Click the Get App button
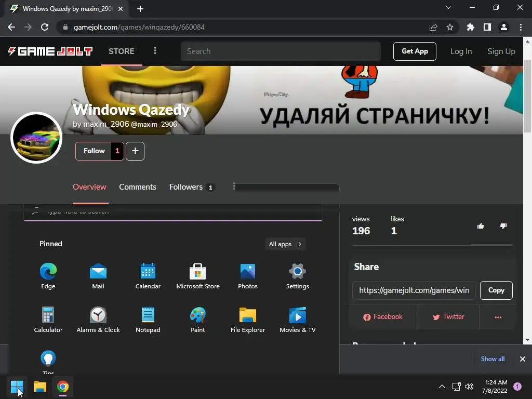Image resolution: width=532 pixels, height=399 pixels. click(415, 51)
